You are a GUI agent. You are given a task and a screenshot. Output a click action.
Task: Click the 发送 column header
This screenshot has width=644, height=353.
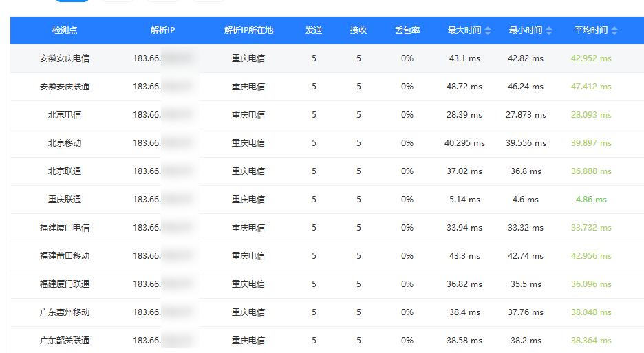(x=314, y=30)
